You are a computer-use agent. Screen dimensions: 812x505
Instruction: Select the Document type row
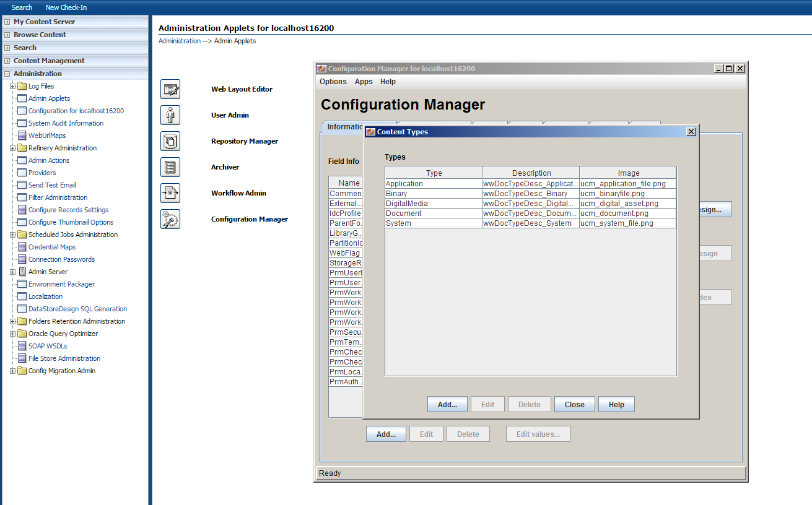tap(530, 214)
